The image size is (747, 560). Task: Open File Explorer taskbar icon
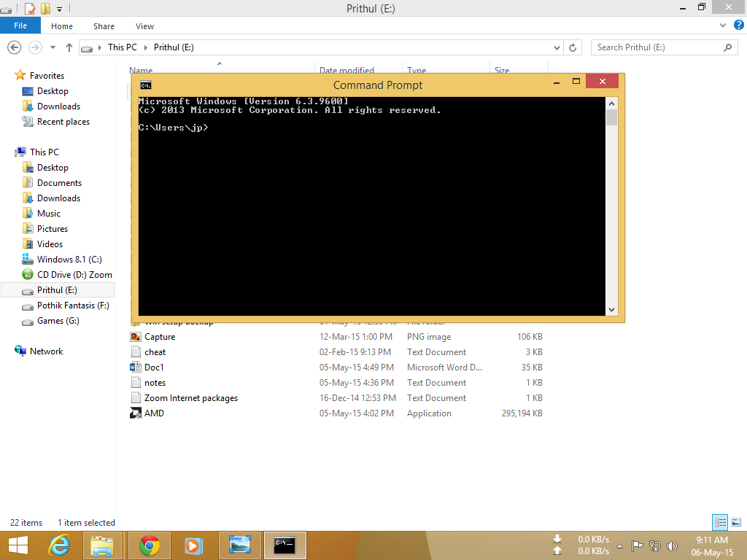pos(102,545)
